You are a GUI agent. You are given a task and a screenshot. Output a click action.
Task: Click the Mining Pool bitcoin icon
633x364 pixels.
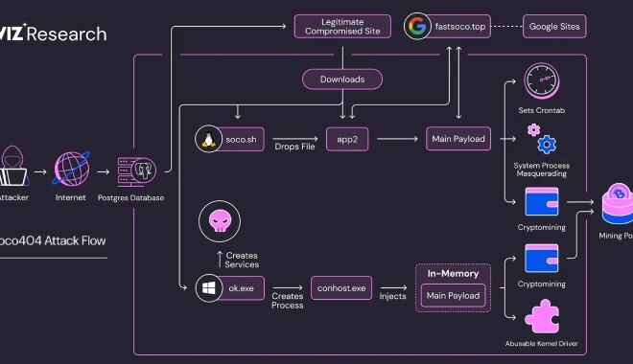point(618,204)
